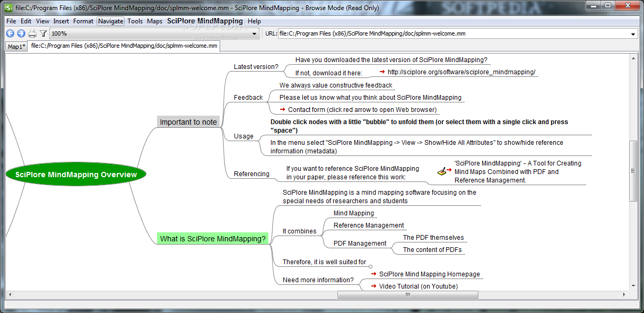Click the Forward navigation arrow icon
The height and width of the screenshot is (313, 644).
point(21,33)
